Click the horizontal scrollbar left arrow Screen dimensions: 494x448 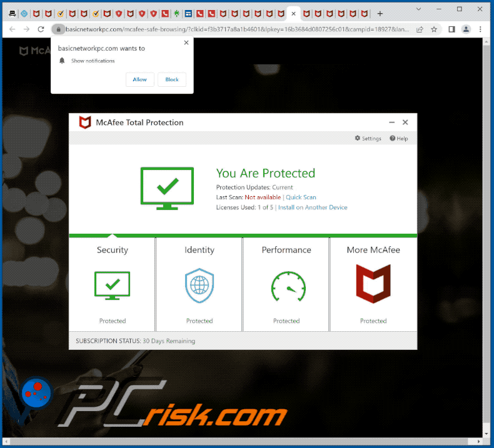point(6,441)
